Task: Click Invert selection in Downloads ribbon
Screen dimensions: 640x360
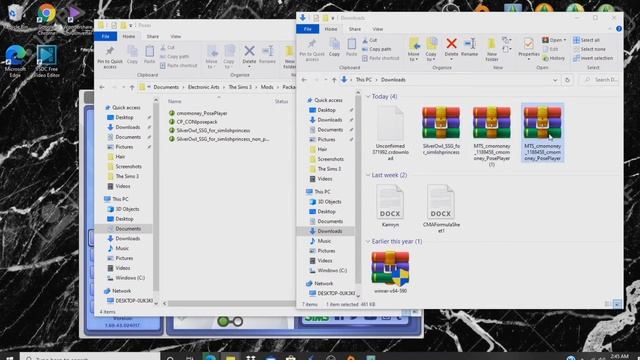Action: click(x=593, y=58)
